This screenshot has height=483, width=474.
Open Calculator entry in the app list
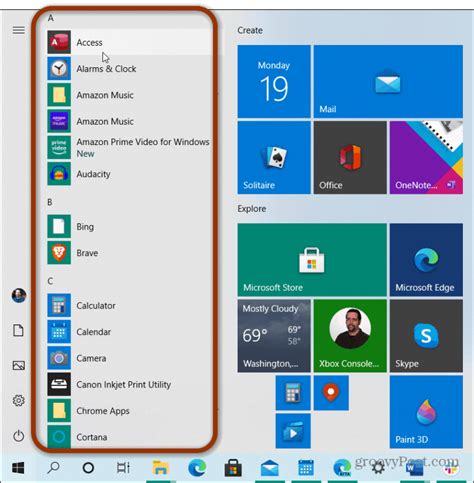[x=129, y=306]
